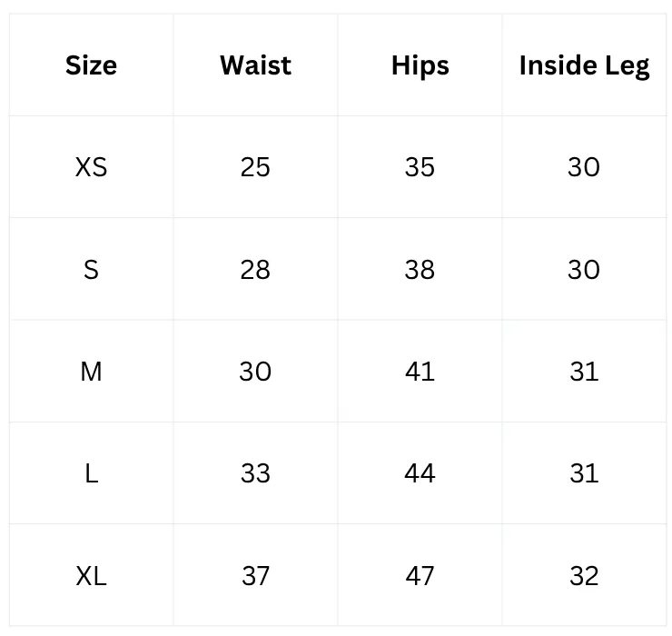Image resolution: width=672 pixels, height=636 pixels.
Task: Select the L size row label
Action: click(91, 473)
